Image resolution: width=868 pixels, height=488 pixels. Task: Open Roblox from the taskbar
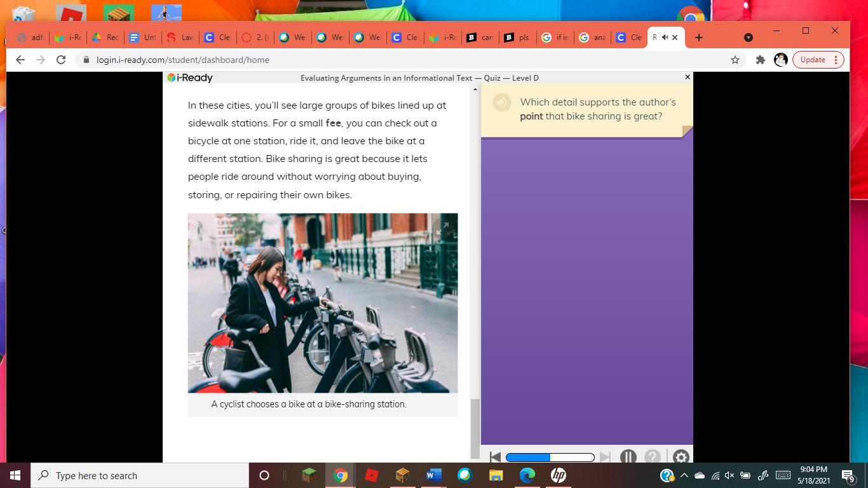[372, 475]
